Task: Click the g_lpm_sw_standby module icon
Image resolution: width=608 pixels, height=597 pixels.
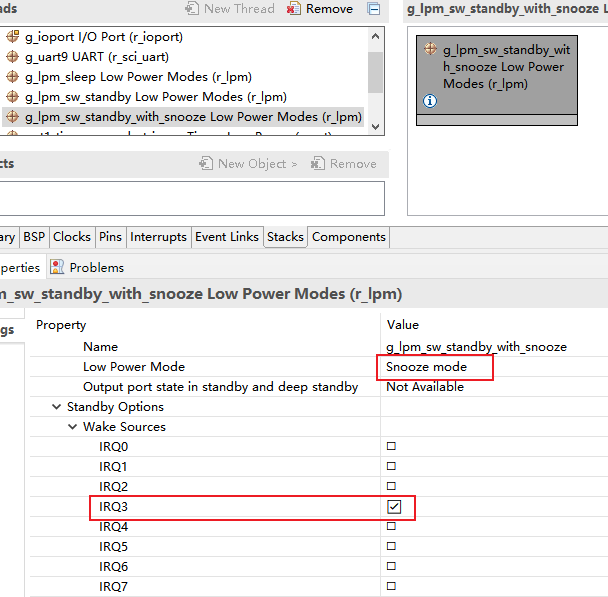Action: tap(13, 97)
